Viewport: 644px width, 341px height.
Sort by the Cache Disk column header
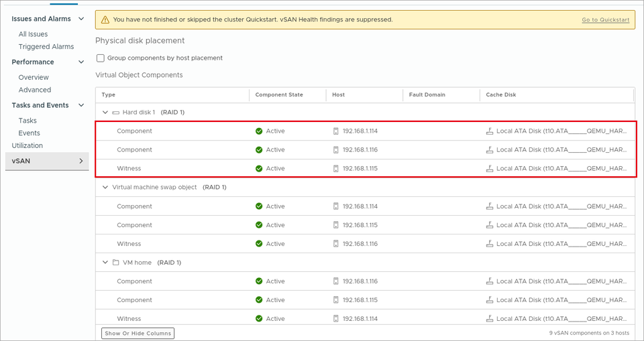coord(500,94)
